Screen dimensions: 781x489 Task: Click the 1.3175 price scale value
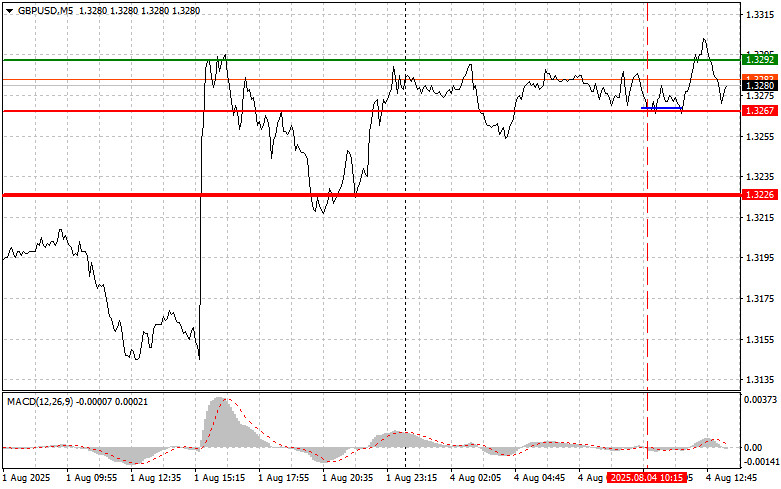click(759, 299)
